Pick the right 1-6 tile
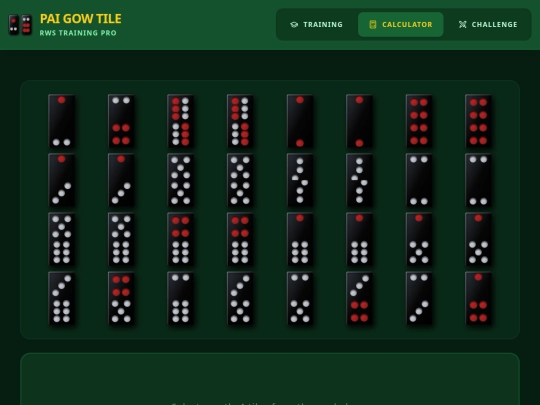This screenshot has width=540, height=405. pyautogui.click(x=359, y=239)
